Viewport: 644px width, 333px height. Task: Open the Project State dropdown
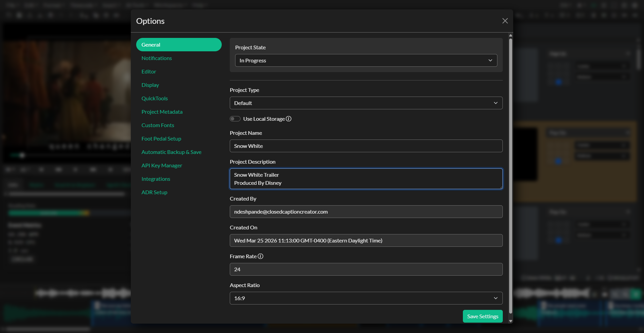point(366,60)
